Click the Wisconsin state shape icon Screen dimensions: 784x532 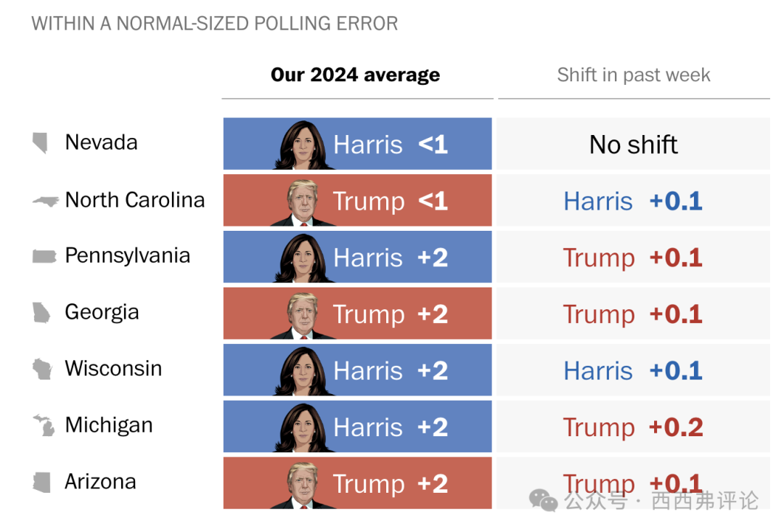pyautogui.click(x=43, y=369)
